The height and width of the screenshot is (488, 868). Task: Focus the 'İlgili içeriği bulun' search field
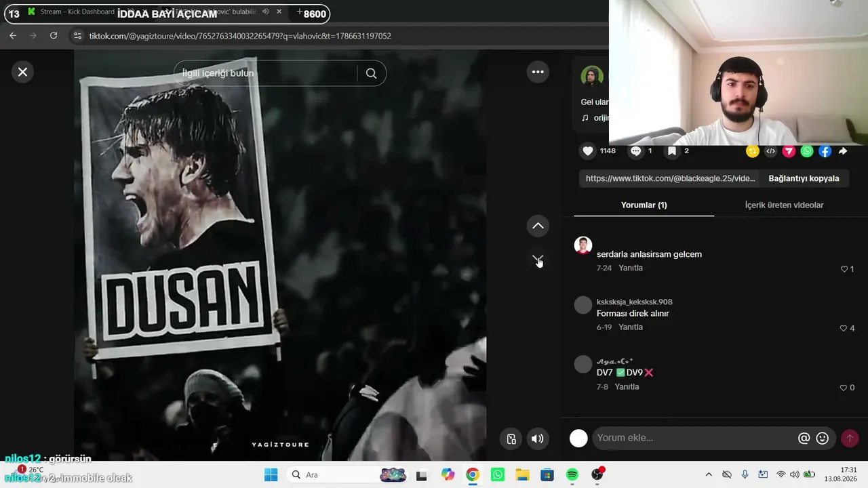tap(265, 73)
